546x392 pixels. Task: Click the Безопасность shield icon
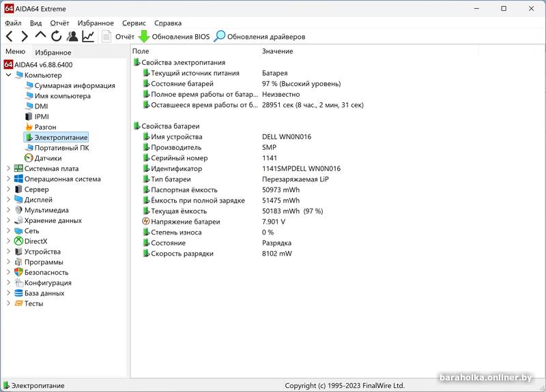(x=18, y=272)
